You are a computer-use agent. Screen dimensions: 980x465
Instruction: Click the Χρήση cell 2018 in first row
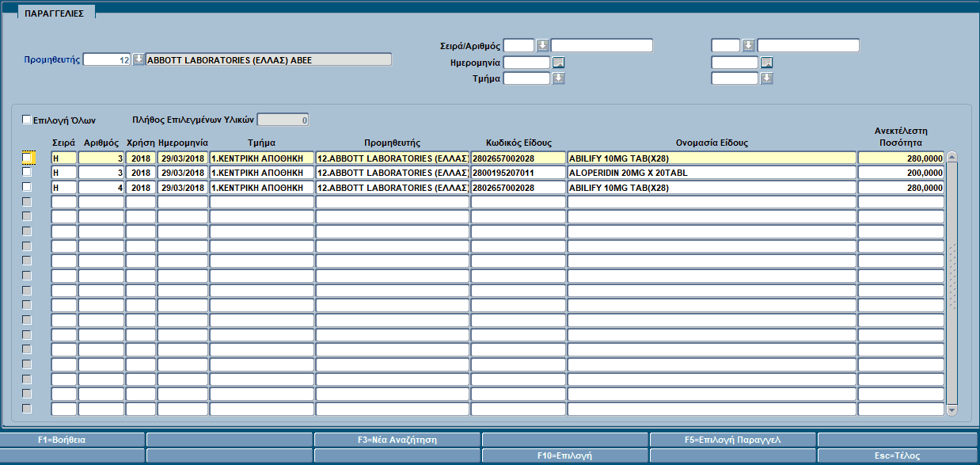pyautogui.click(x=141, y=158)
